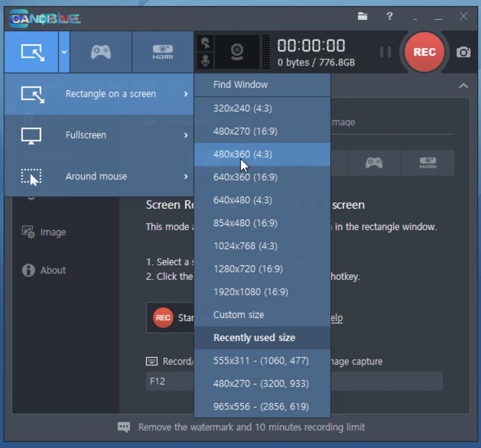Image resolution: width=481 pixels, height=448 pixels.
Task: Select HDMI device recording mode
Action: click(163, 52)
